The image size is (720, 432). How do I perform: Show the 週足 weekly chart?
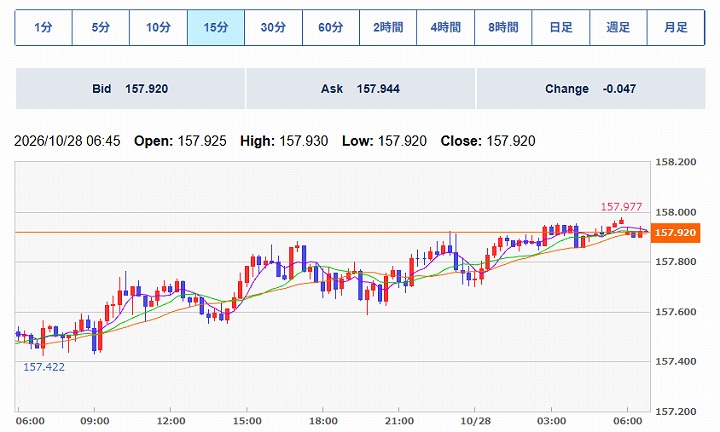pyautogui.click(x=618, y=28)
